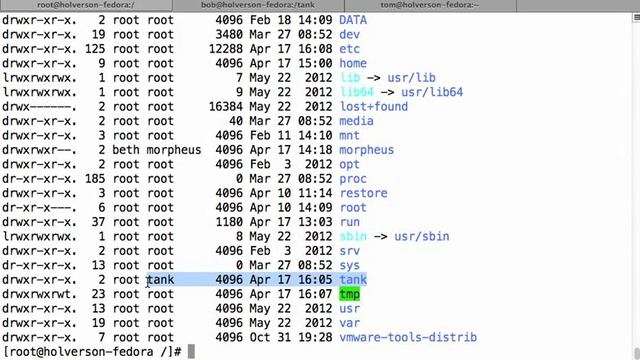Click the run directory name
Screen dimensions: 640x360
coord(349,222)
